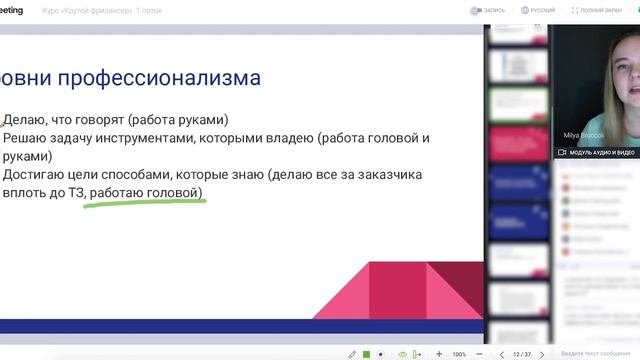Open the white thumbnail below the blue slides
Screen dimensions: 640x360
[x=518, y=261]
